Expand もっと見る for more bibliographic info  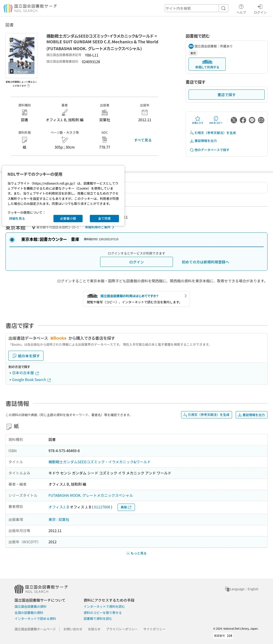click(136, 553)
